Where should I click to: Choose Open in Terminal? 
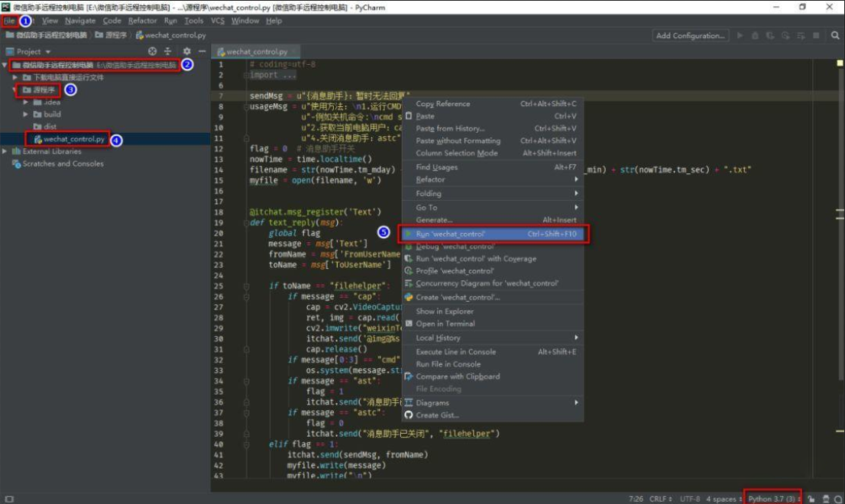point(493,324)
